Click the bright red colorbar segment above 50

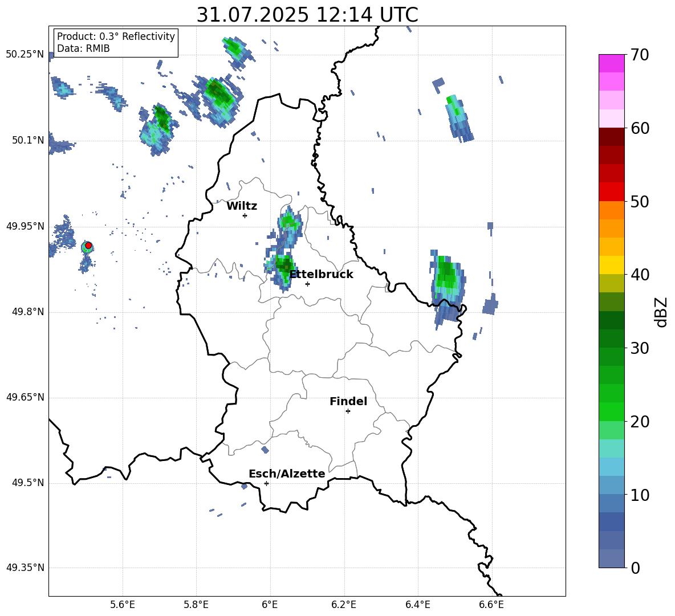(x=612, y=192)
